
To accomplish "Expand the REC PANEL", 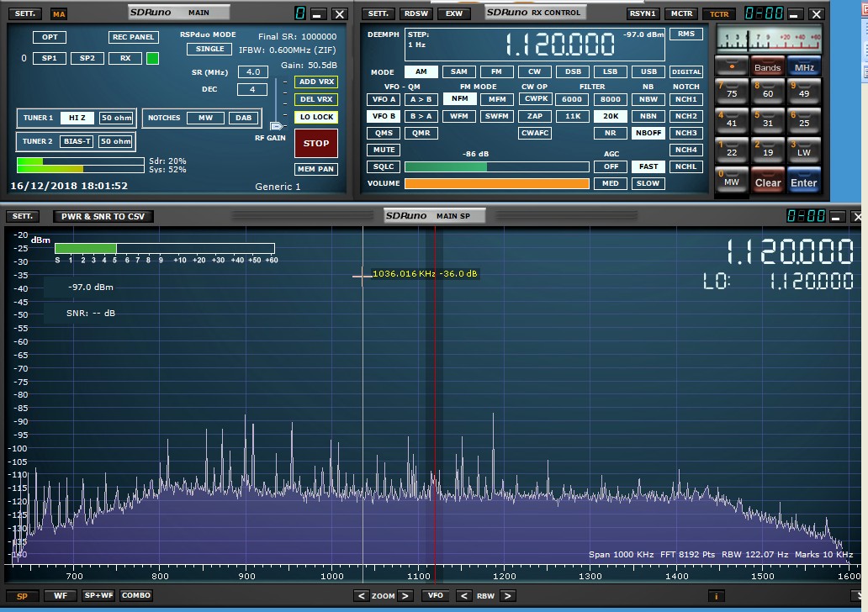I will [x=134, y=37].
